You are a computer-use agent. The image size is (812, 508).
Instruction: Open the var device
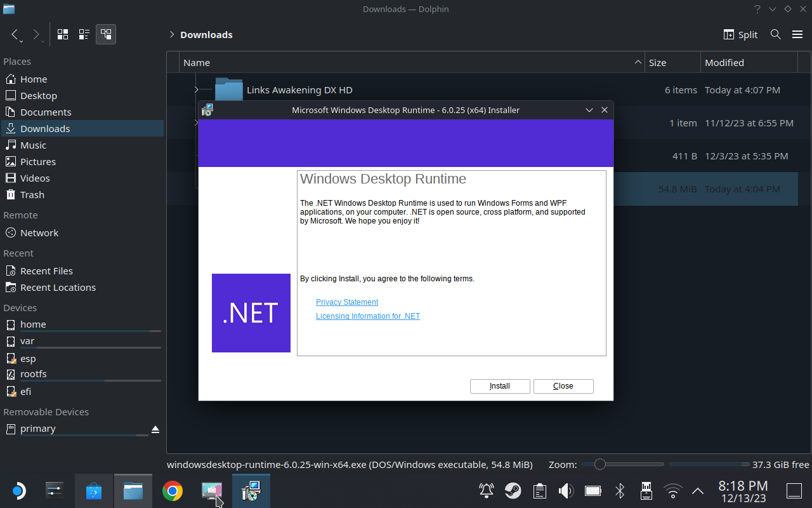click(82, 342)
